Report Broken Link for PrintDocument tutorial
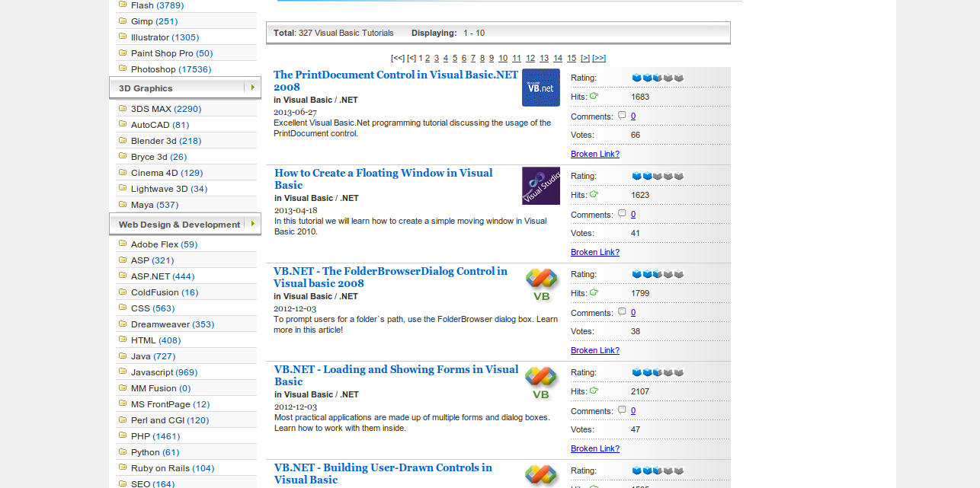 (595, 154)
